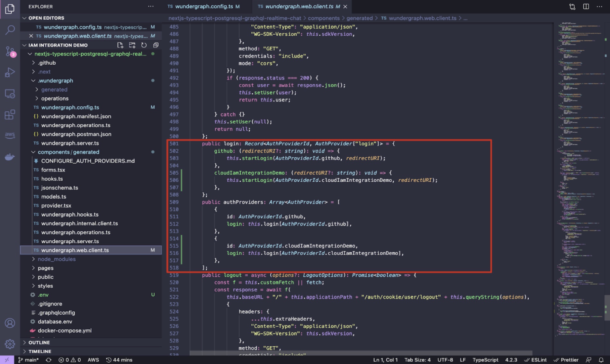Viewport: 610px width, 364px height.
Task: Split the editor to the right
Action: point(586,6)
